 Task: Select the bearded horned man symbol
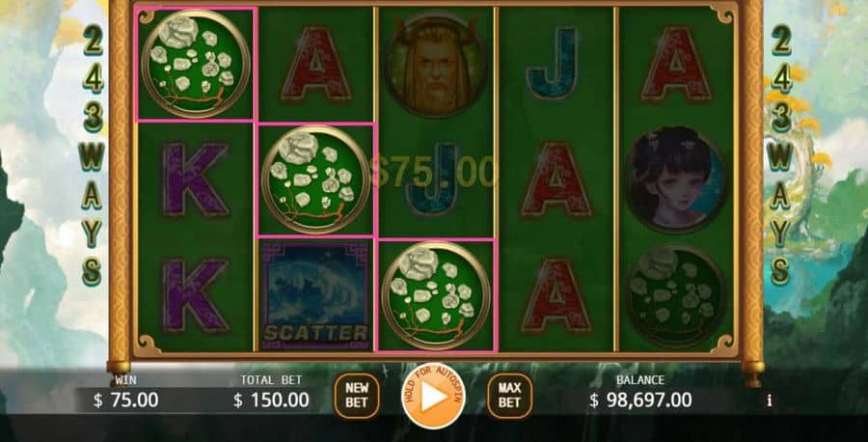[436, 66]
